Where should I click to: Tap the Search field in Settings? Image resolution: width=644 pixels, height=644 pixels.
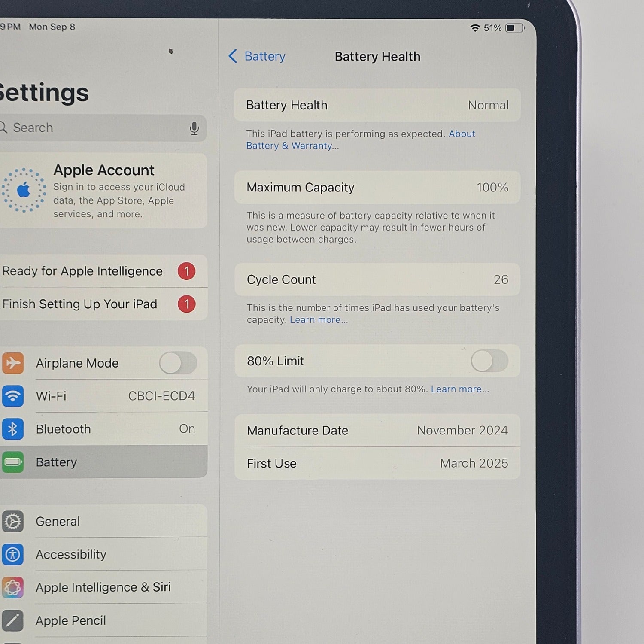click(101, 128)
